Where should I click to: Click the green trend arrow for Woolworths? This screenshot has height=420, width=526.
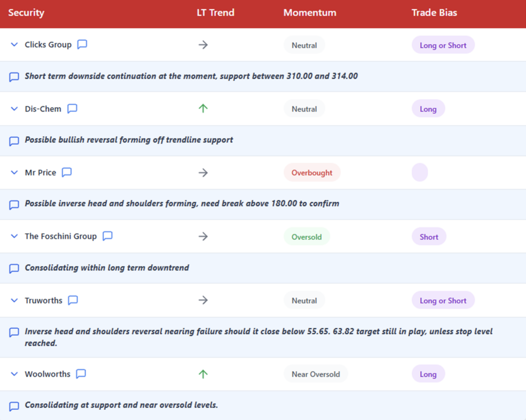[203, 374]
